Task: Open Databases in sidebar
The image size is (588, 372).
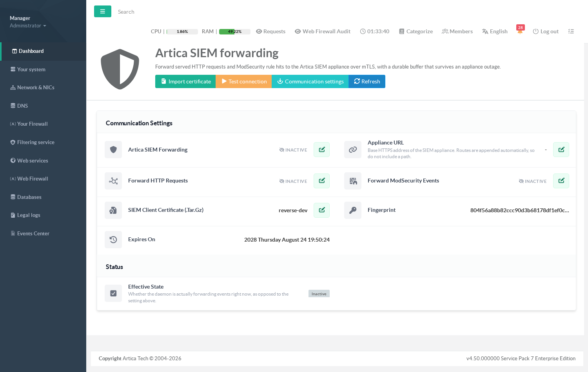Action: (43, 197)
